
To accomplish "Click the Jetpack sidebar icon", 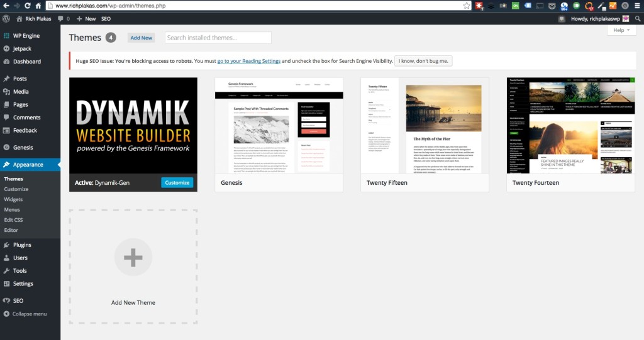I will pos(6,48).
